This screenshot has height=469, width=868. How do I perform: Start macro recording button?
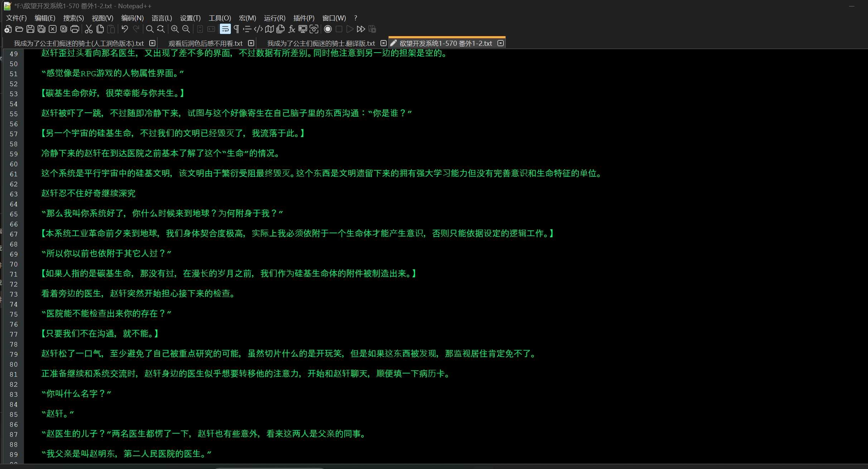click(x=328, y=29)
